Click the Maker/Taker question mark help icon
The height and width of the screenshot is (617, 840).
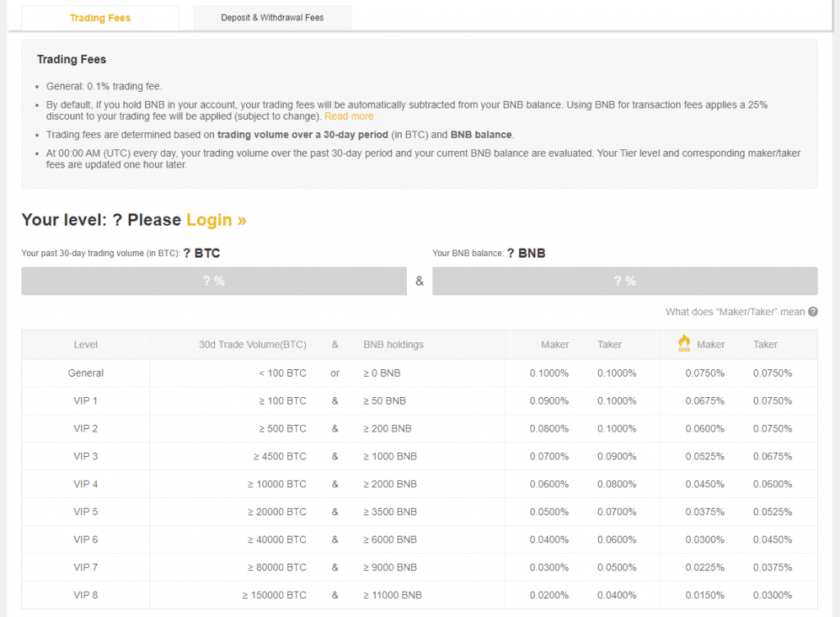pyautogui.click(x=812, y=312)
